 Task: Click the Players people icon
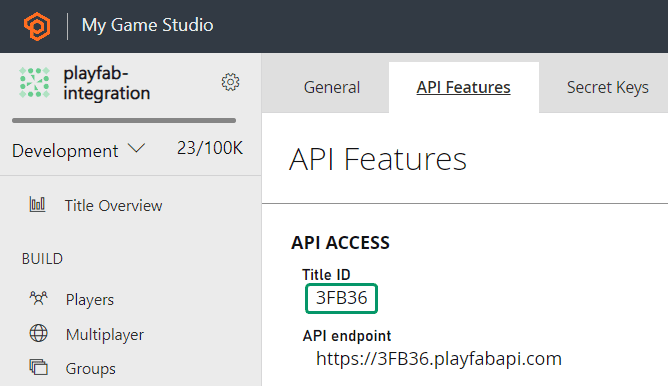tap(38, 299)
